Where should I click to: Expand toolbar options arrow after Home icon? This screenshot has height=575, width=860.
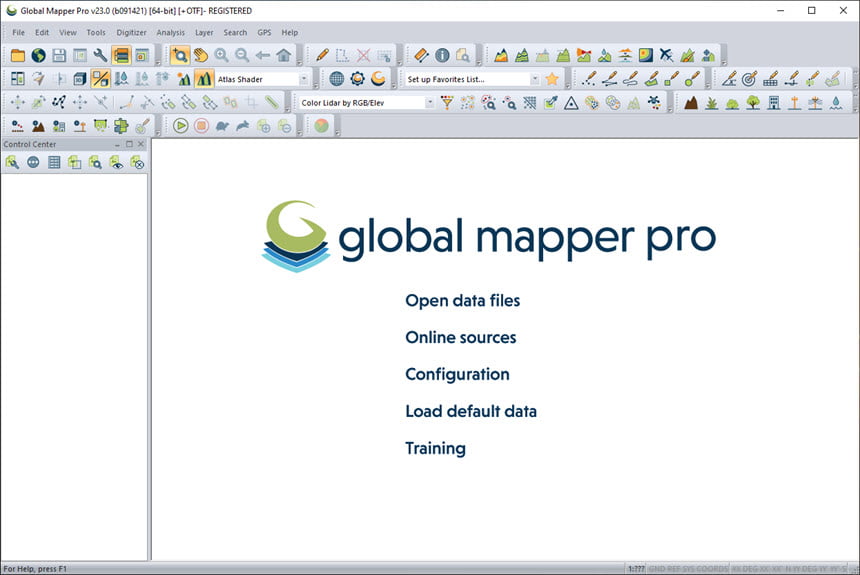click(299, 62)
